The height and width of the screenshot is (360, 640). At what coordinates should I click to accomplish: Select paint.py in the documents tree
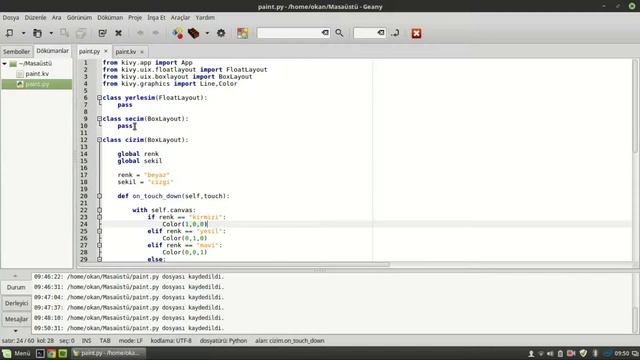pyautogui.click(x=37, y=84)
